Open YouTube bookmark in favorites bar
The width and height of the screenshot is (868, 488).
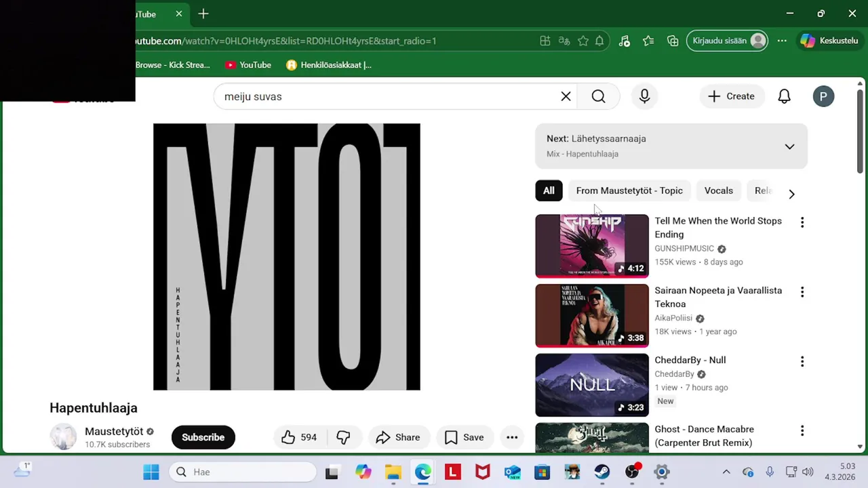coord(248,65)
